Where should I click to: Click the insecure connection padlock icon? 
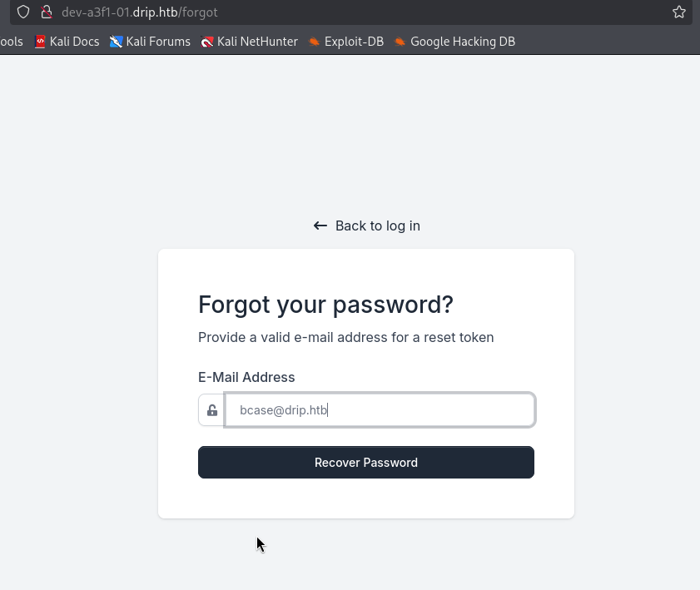(x=47, y=12)
